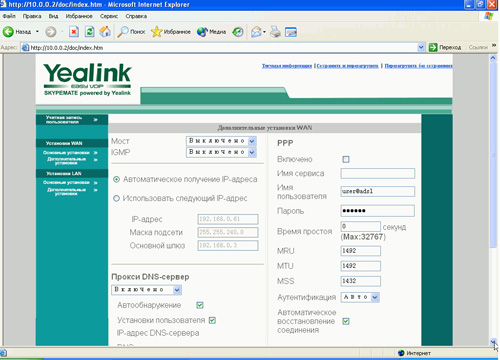Viewport: 500px width, 360px height.
Task: Select Автоматическое получение IP-адреса radio button
Action: click(x=116, y=179)
